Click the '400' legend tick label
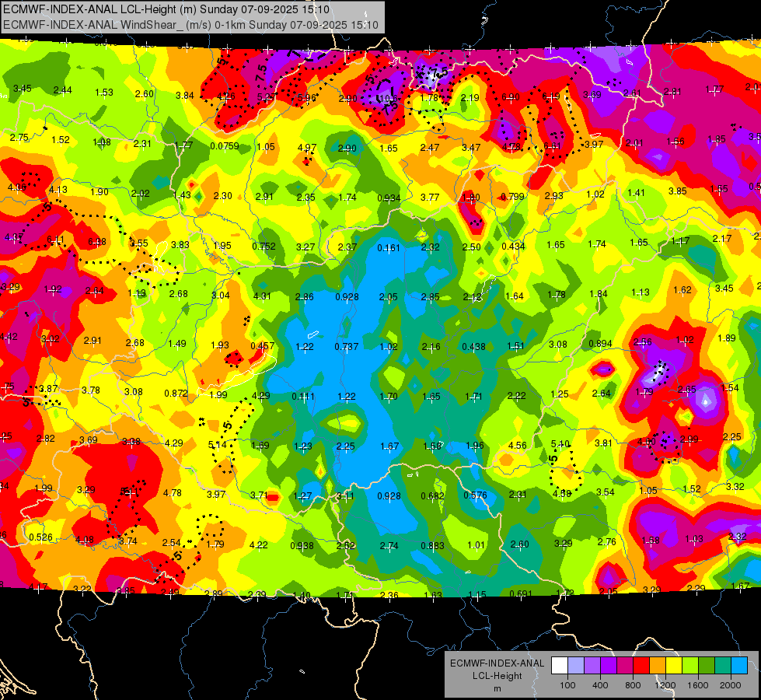This screenshot has width=761, height=700. [600, 685]
